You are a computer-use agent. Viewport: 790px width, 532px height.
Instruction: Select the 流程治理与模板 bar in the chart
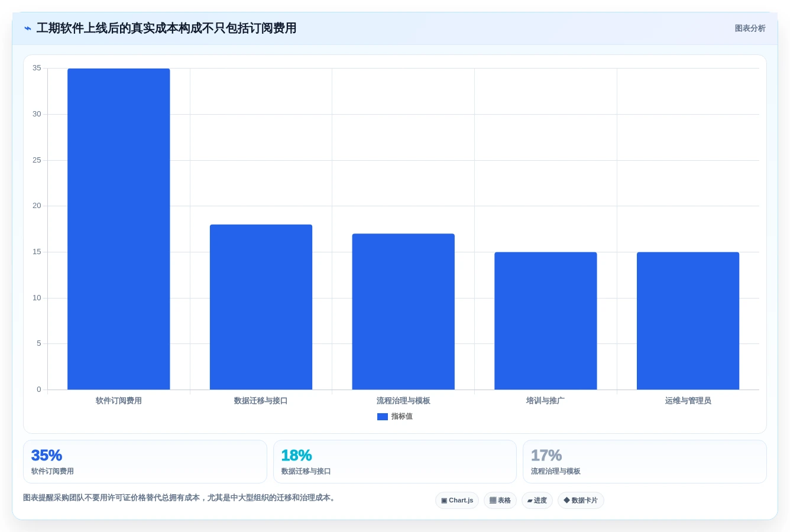tap(403, 312)
